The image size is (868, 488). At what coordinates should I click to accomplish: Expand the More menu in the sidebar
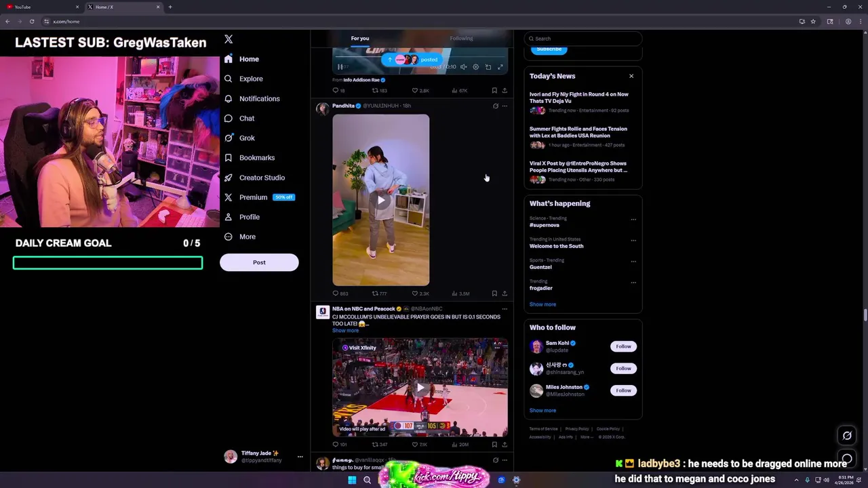coord(240,237)
